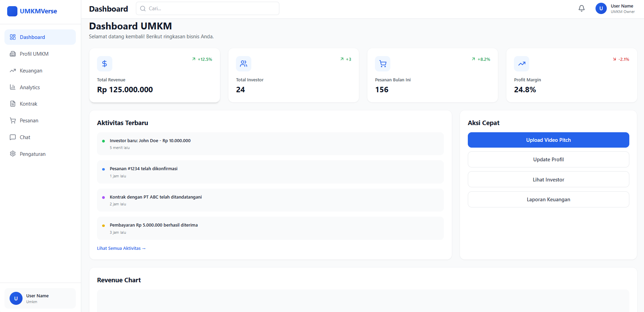Viewport: 644px width, 312px height.
Task: Go to Profil UMKM page
Action: click(x=40, y=54)
